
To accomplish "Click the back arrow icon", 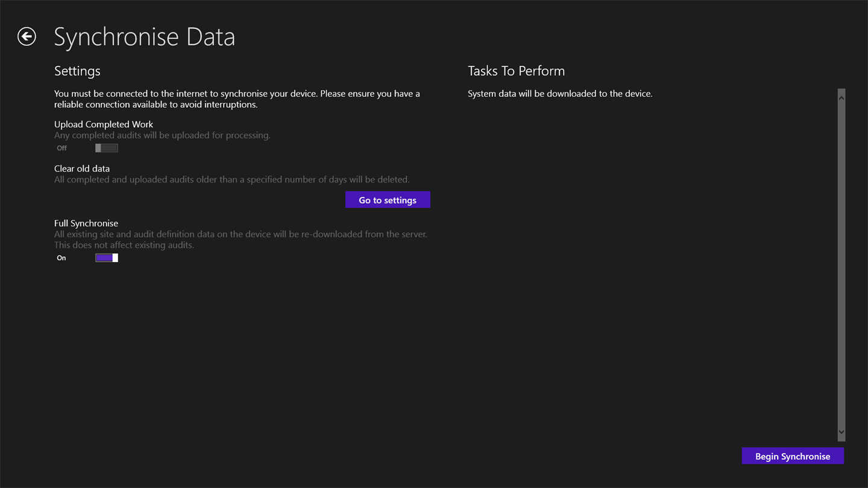I will [27, 37].
